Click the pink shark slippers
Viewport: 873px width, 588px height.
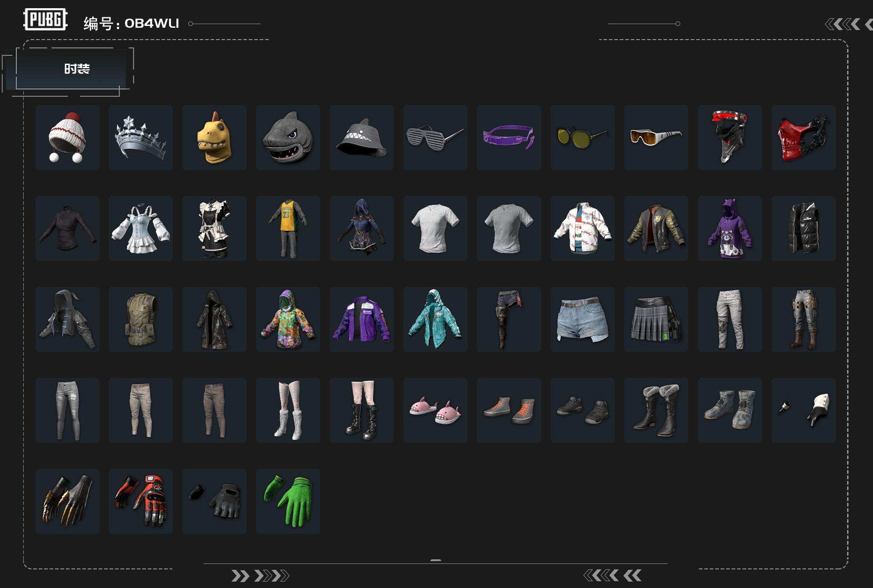coord(435,410)
